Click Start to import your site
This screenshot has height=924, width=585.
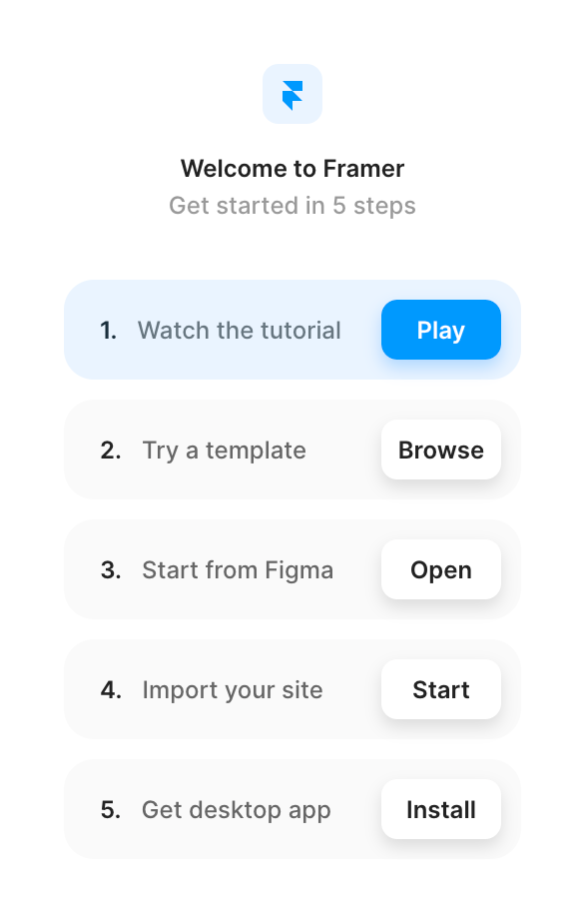(440, 689)
